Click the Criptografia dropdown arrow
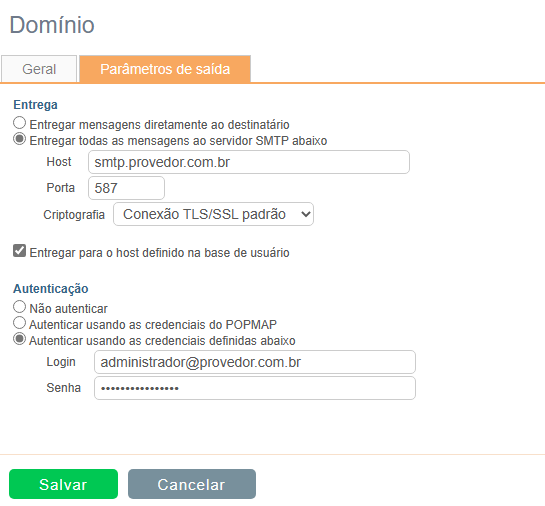The width and height of the screenshot is (545, 506). tap(306, 214)
